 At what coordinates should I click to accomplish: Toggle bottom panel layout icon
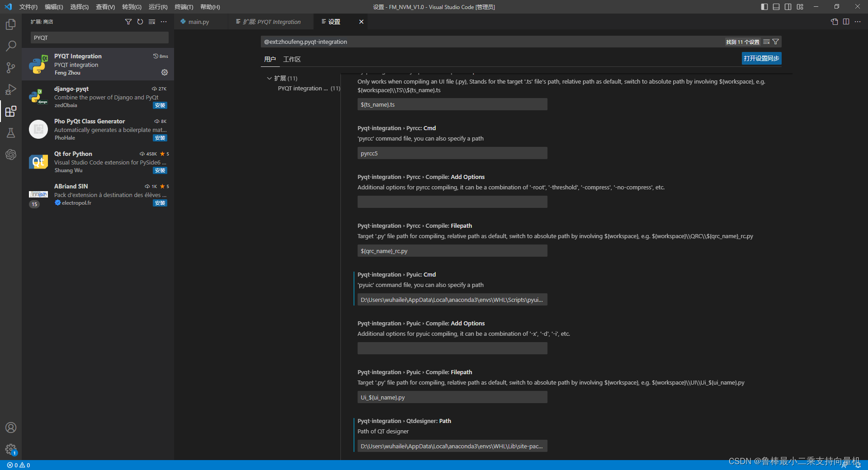coord(776,7)
